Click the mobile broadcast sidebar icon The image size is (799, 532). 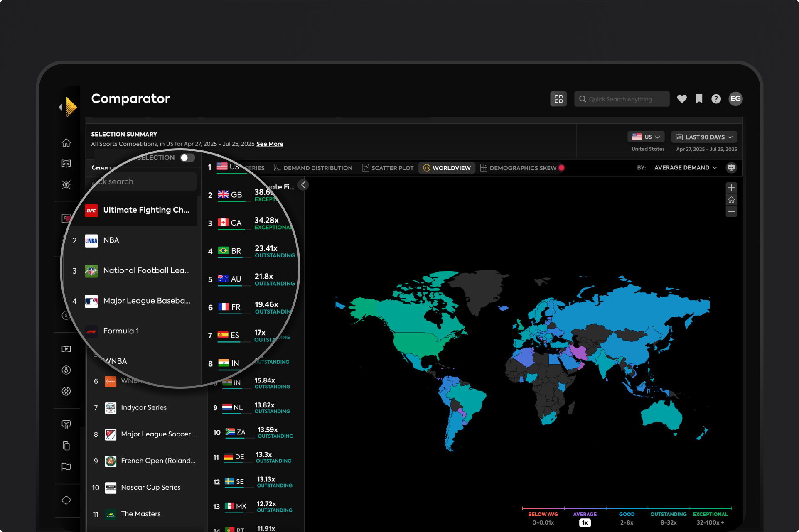click(x=66, y=424)
